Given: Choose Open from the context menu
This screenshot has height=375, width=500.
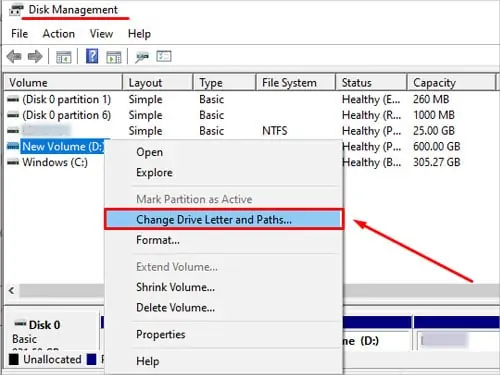Looking at the screenshot, I should point(223,152).
